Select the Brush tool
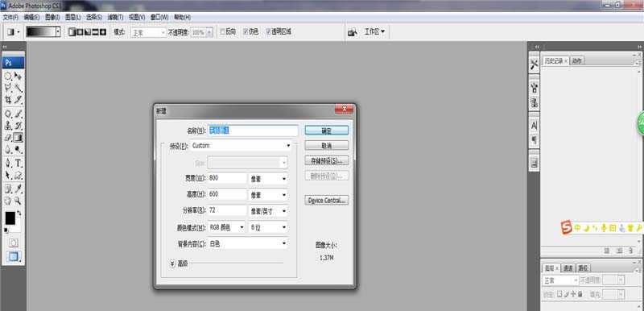The height and width of the screenshot is (311, 644). click(18, 114)
